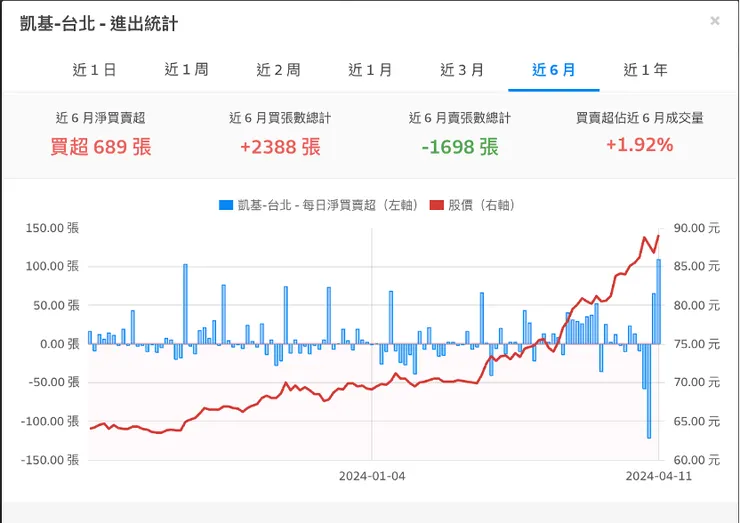
Task: Click the 80.00 元 right axis label
Action: click(x=697, y=305)
